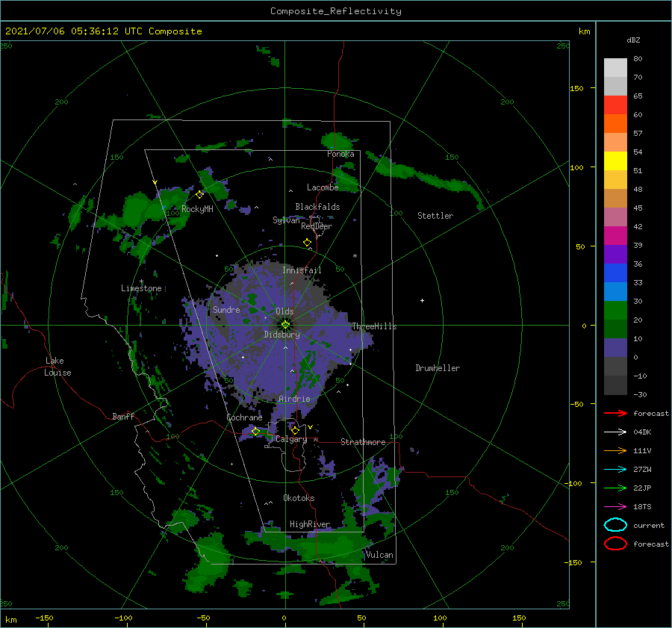Pick the purple 39–36 dBZ swatch
Image resolution: width=672 pixels, height=628 pixels.
(615, 255)
